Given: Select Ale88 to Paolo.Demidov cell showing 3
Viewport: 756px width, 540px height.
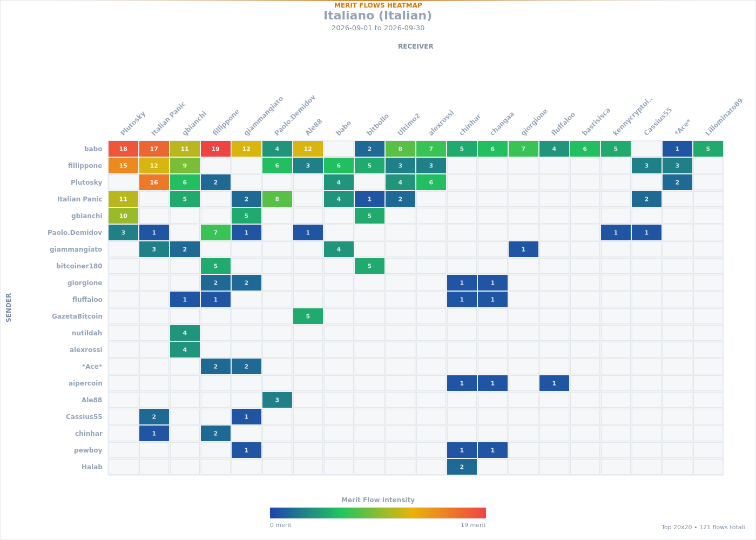Looking at the screenshot, I should pos(277,400).
